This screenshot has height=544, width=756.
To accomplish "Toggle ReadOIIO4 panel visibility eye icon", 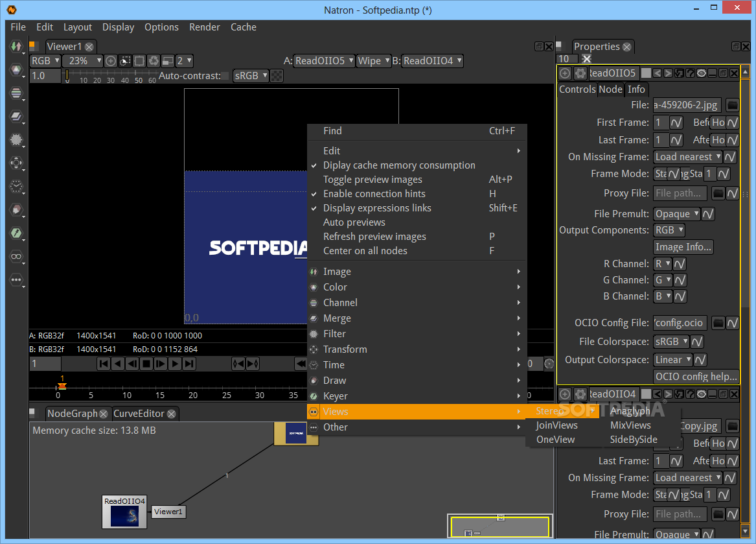I will point(702,394).
